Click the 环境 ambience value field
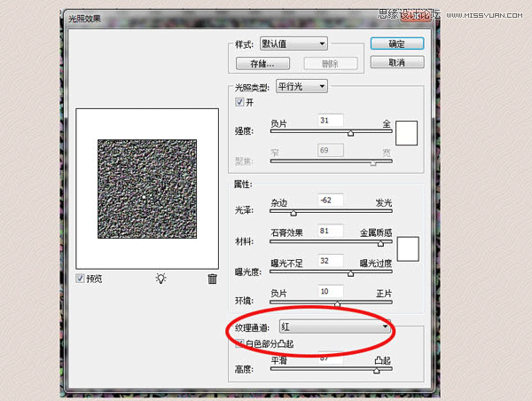The image size is (532, 401). point(330,291)
